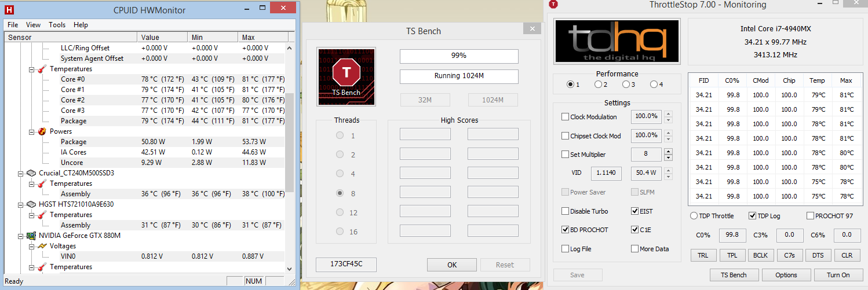Increase Clock Modulation with up stepper arrow

pyautogui.click(x=669, y=113)
